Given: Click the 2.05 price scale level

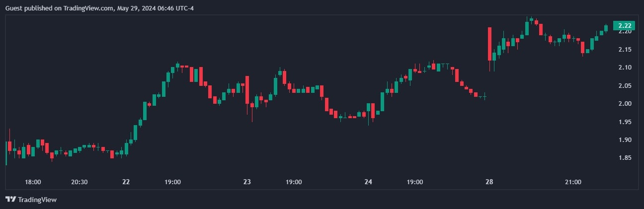Looking at the screenshot, I should coord(625,85).
